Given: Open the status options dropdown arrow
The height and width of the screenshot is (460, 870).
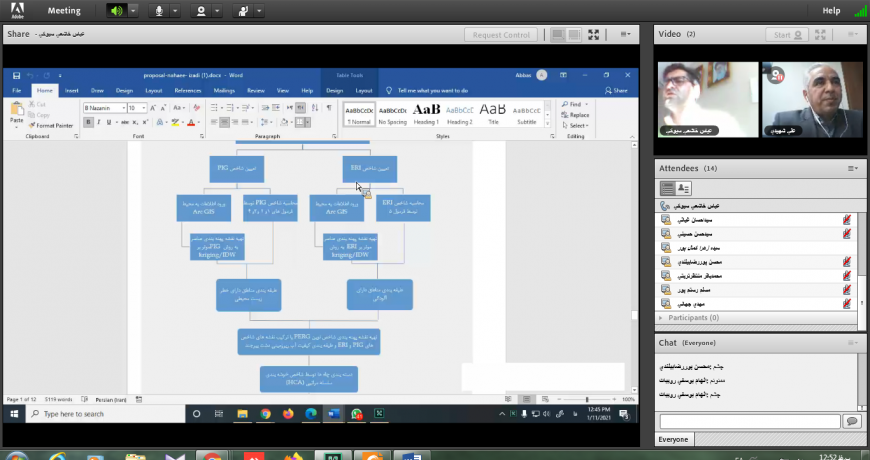Looking at the screenshot, I should [259, 11].
